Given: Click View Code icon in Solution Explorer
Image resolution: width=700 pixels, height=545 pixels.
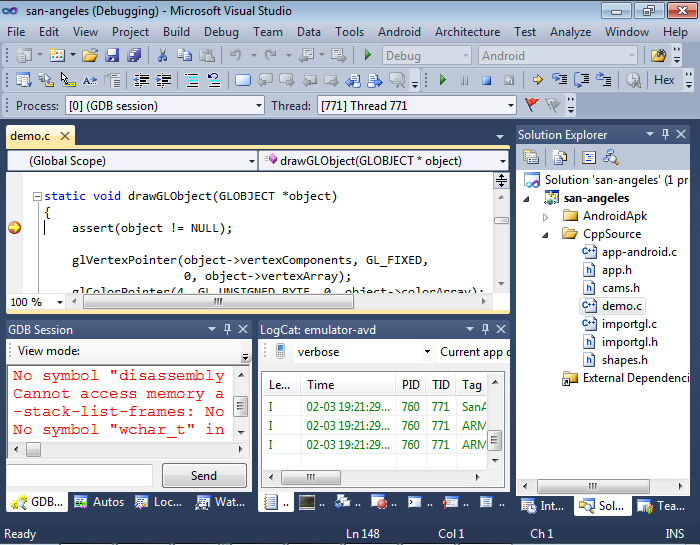Looking at the screenshot, I should (x=589, y=157).
